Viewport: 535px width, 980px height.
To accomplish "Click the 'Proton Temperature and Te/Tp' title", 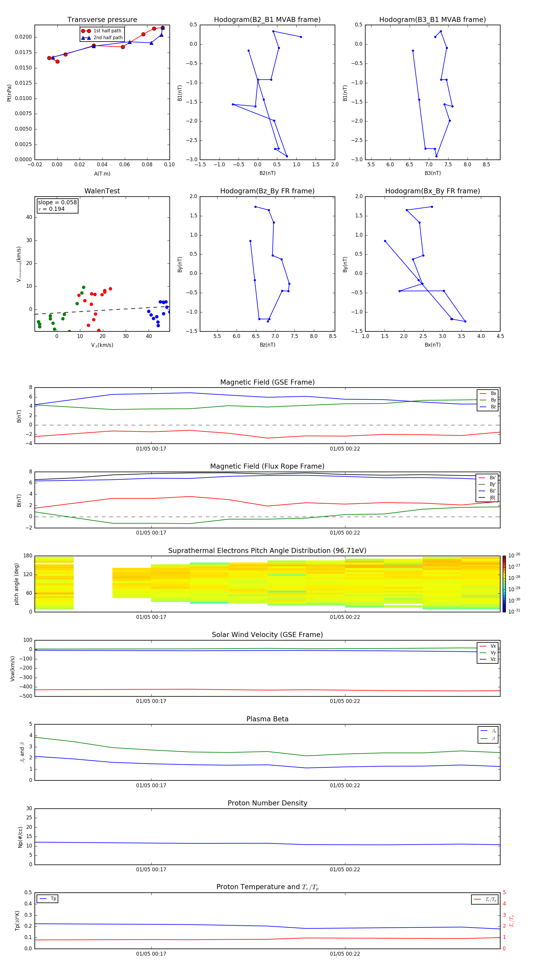I will pyautogui.click(x=267, y=887).
